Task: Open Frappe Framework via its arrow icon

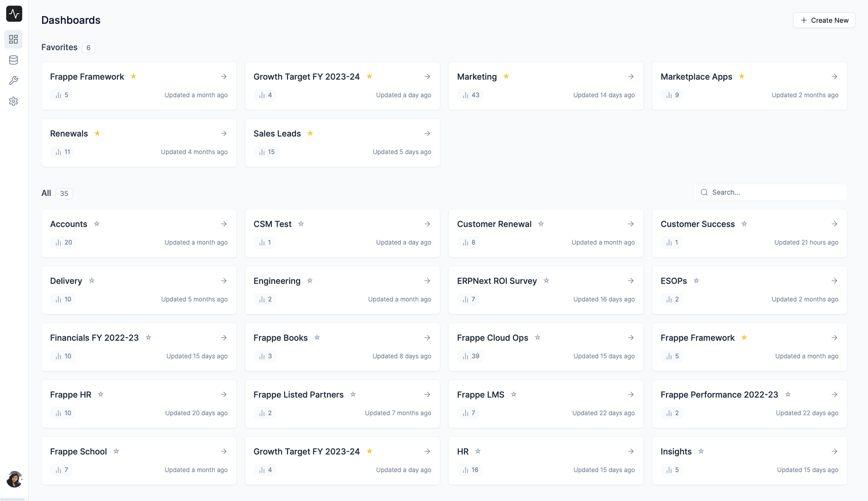Action: coord(224,77)
